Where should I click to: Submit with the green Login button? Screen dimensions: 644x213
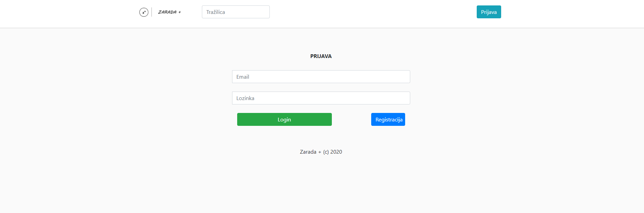[284, 119]
